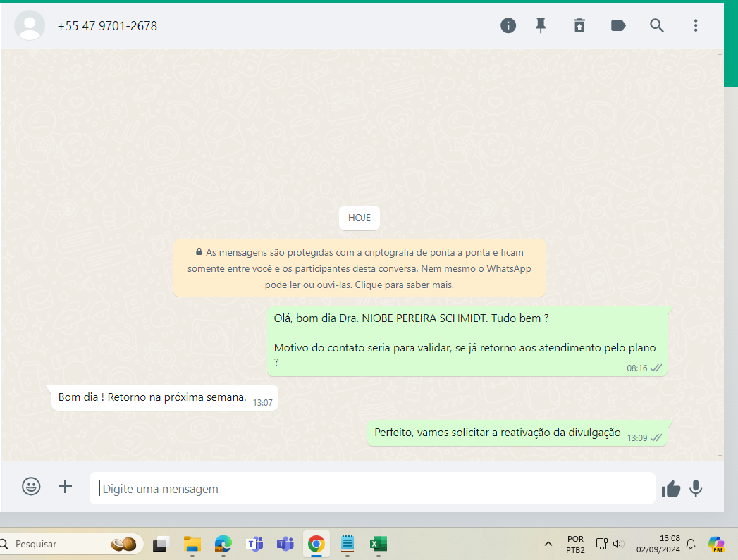Image resolution: width=738 pixels, height=560 pixels.
Task: Open notifications bell in taskbar
Action: 691,544
